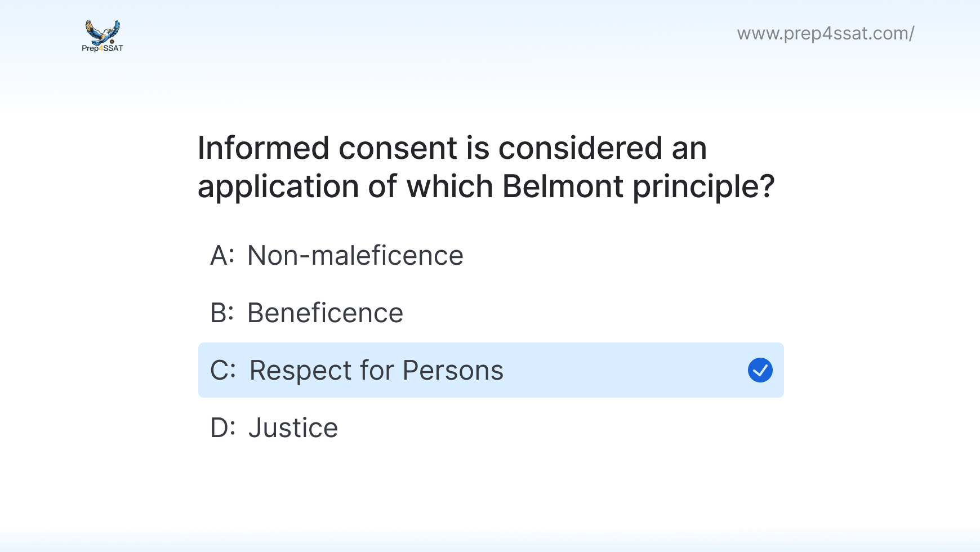Click the Prep4SSAT eagle logo

point(103,32)
